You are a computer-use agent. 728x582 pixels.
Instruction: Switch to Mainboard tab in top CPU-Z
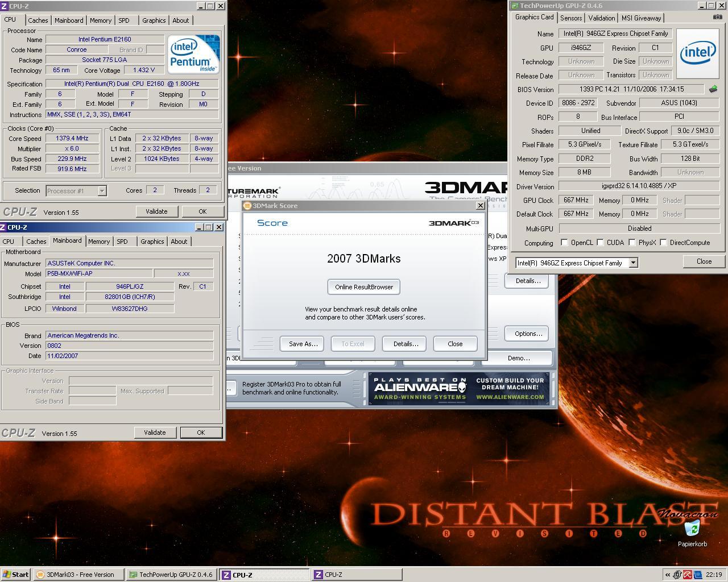pos(69,20)
